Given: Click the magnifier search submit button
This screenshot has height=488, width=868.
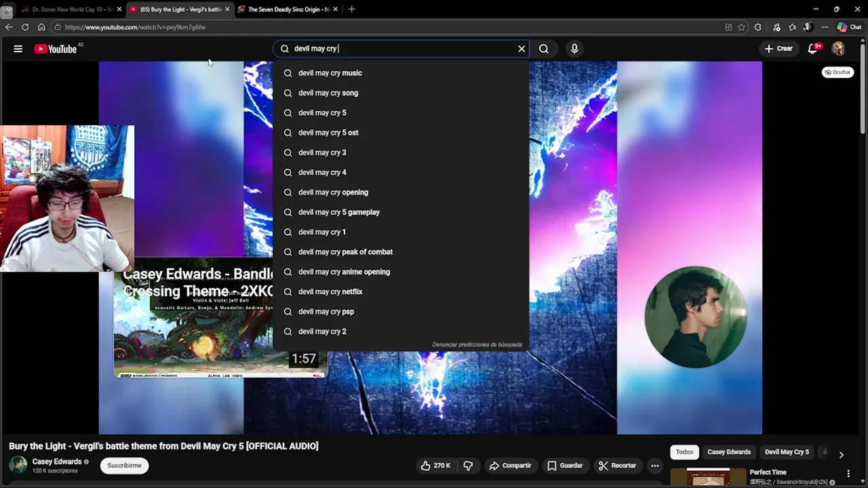Looking at the screenshot, I should [544, 49].
